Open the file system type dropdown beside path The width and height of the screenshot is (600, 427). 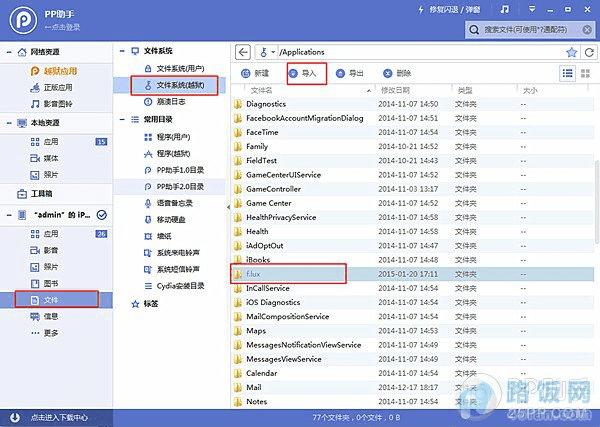273,52
